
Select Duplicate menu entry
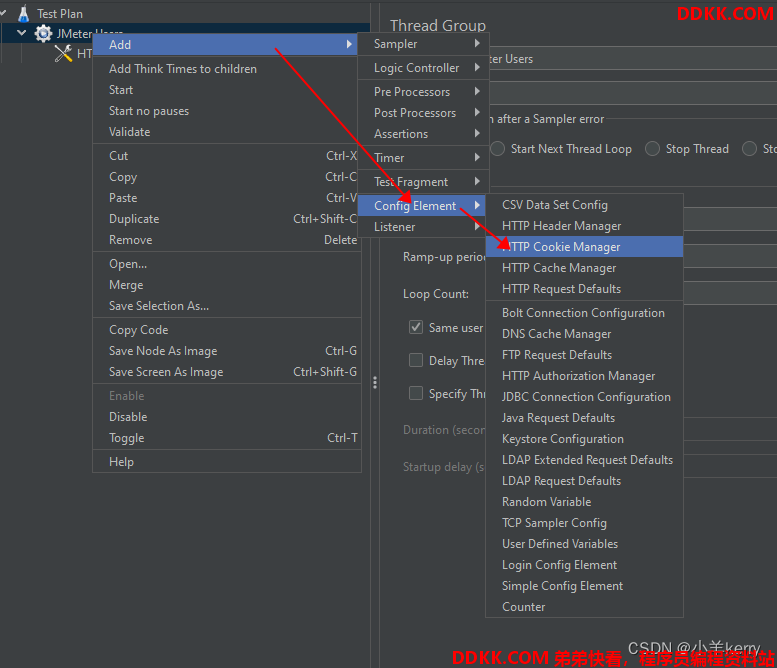[225, 219]
